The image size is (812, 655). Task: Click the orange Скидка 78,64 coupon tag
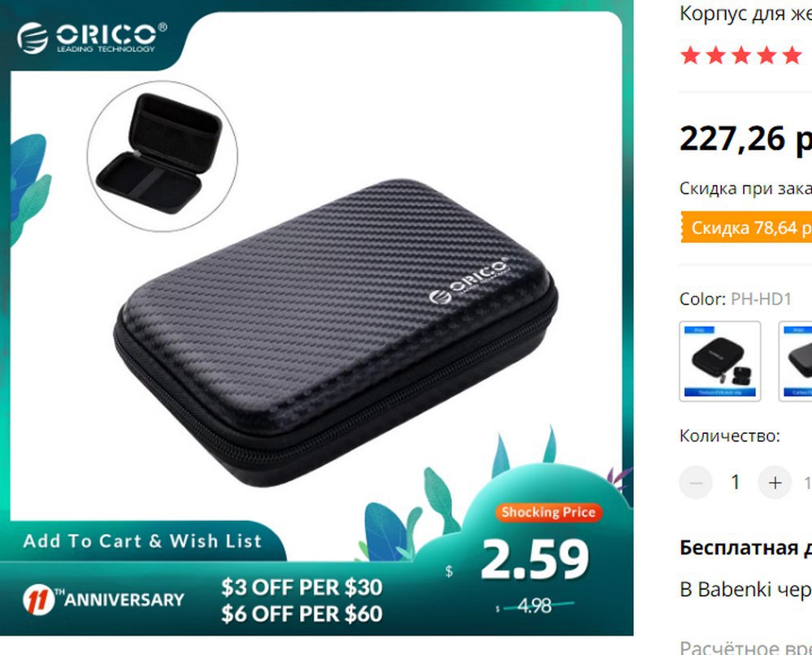[746, 228]
